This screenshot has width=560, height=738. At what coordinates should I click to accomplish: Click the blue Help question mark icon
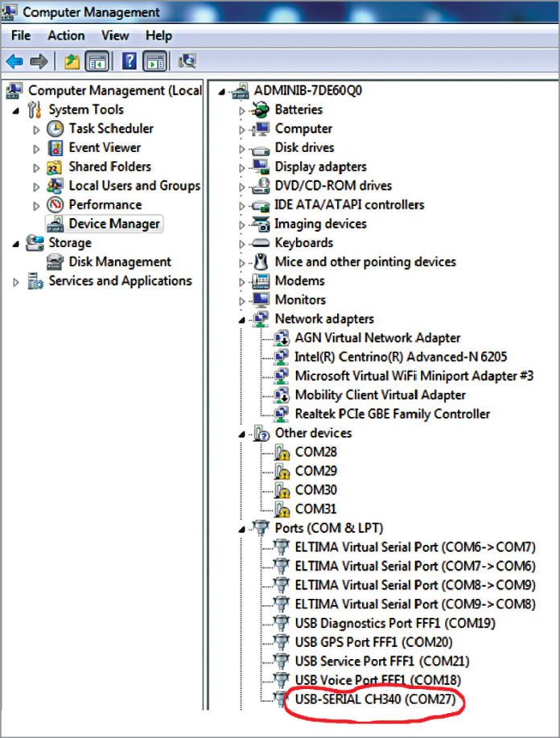click(x=129, y=61)
